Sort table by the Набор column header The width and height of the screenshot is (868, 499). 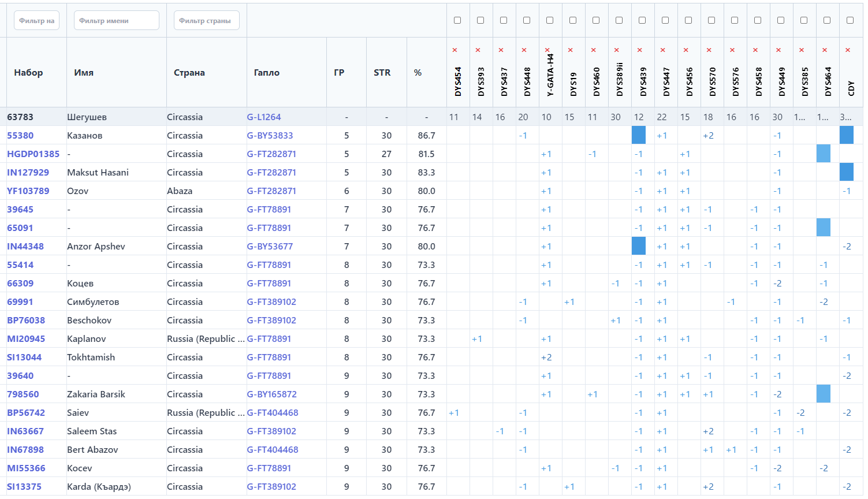coord(28,73)
